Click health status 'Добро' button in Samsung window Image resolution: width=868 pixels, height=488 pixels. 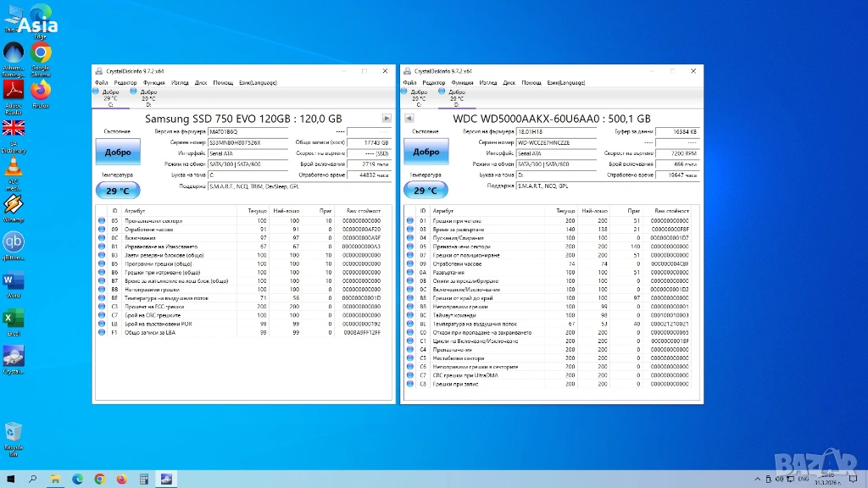[118, 152]
